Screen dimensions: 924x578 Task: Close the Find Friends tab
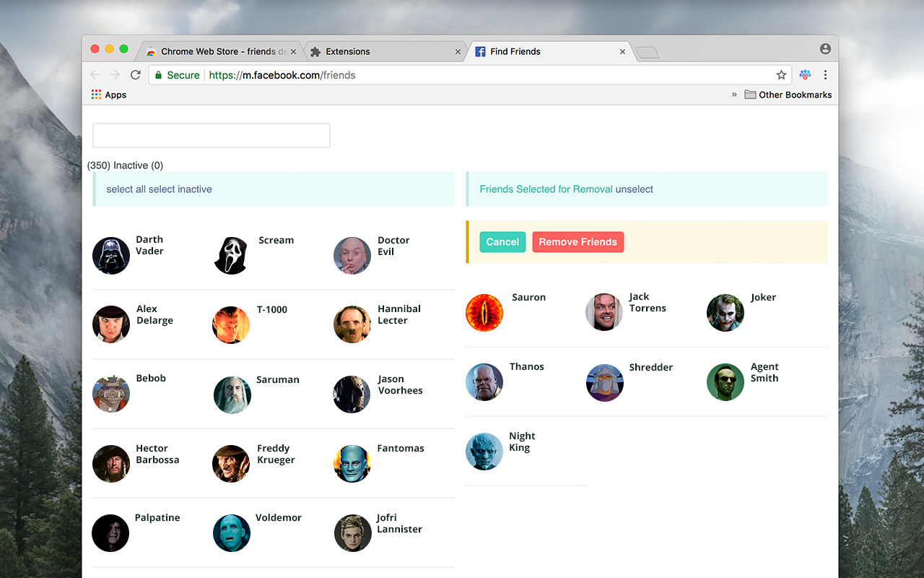pos(622,52)
